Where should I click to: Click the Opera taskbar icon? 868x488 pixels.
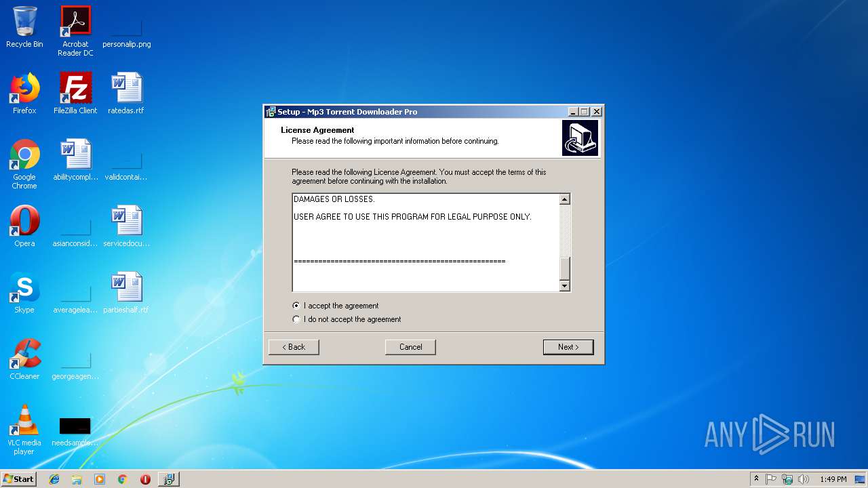[x=145, y=479]
